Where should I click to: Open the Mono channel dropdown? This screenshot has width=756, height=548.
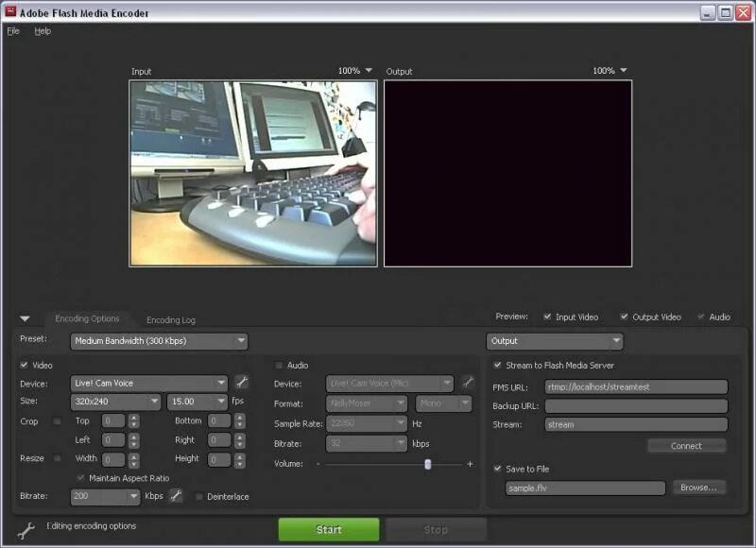pos(443,403)
